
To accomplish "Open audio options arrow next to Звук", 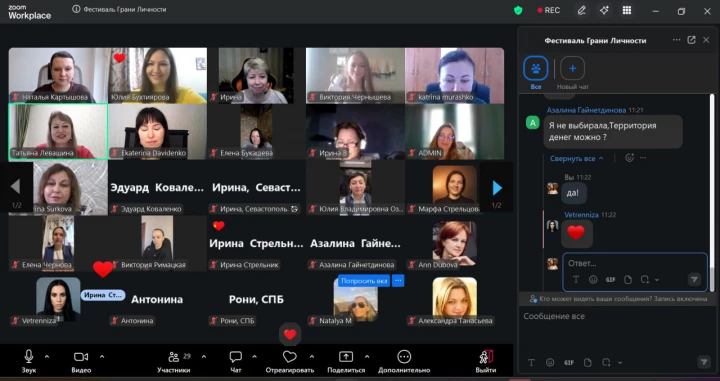I will [47, 356].
